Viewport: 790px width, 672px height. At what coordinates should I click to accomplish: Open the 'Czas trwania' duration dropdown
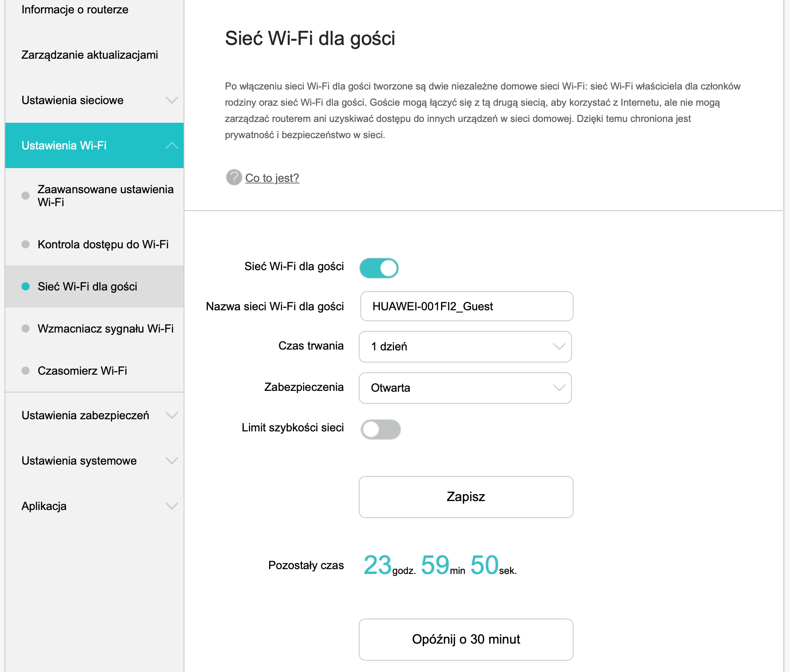click(x=465, y=347)
